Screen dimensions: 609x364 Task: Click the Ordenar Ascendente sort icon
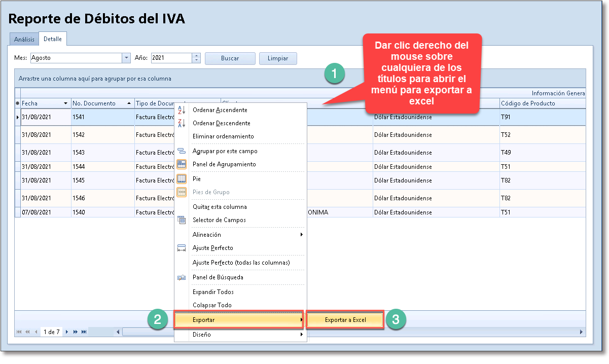pos(182,110)
